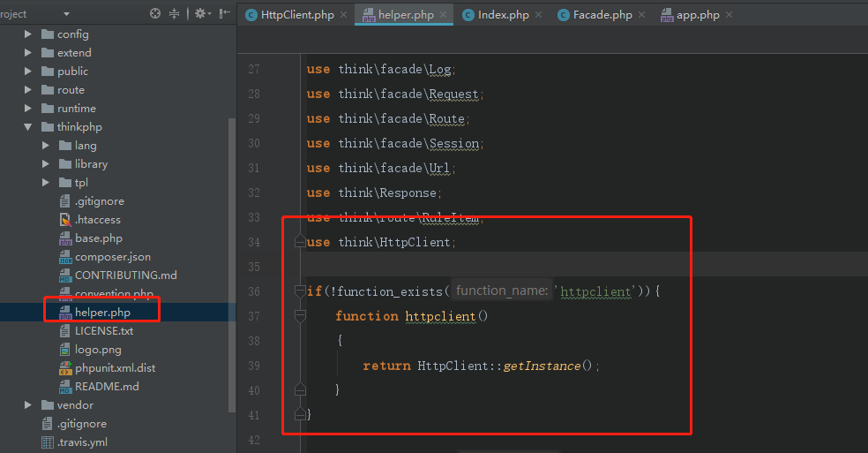Click line number 27 in the gutter

pos(253,69)
